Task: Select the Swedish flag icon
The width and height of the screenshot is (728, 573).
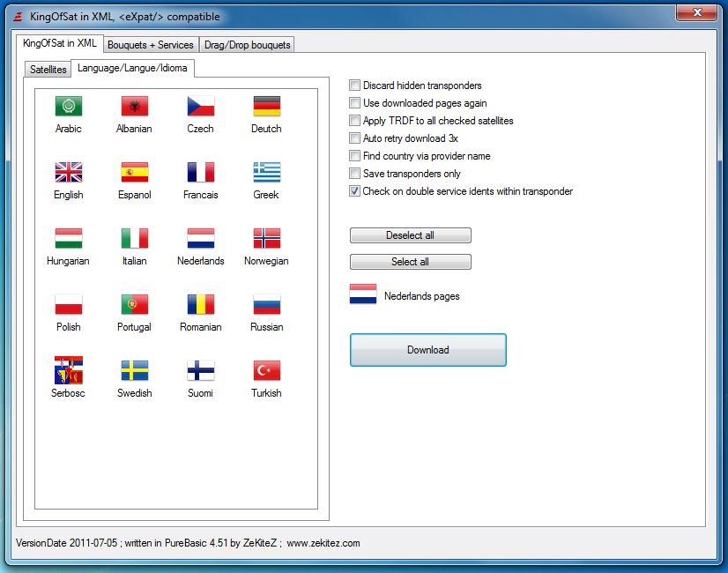Action: click(x=135, y=370)
